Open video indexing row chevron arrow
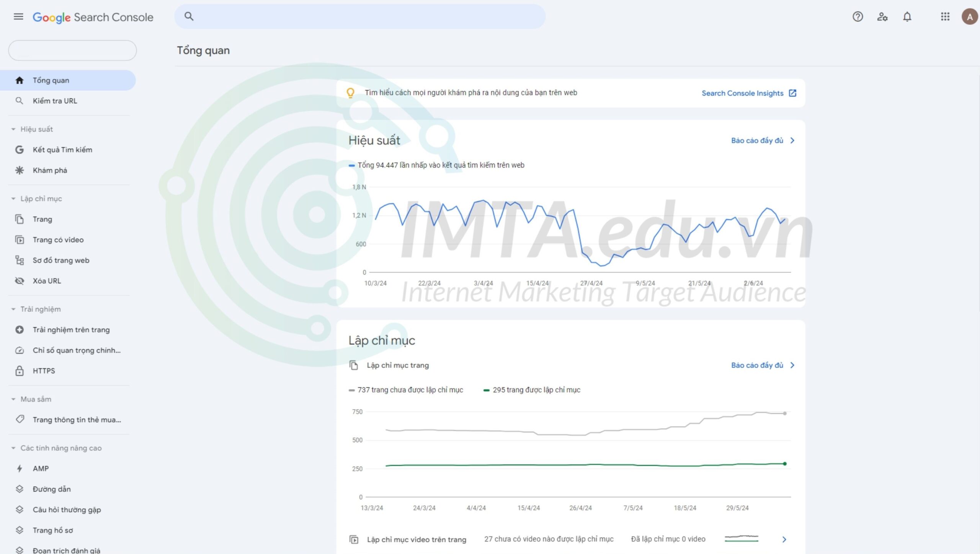 coord(784,539)
